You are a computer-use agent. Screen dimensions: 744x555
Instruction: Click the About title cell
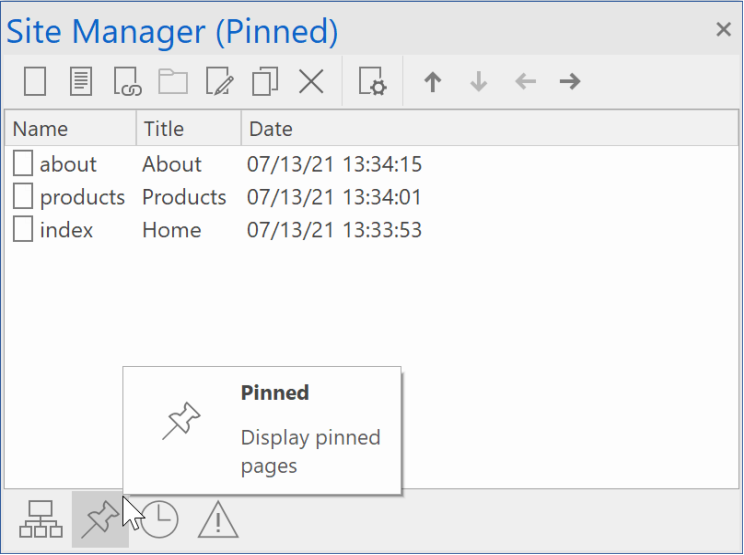(172, 164)
